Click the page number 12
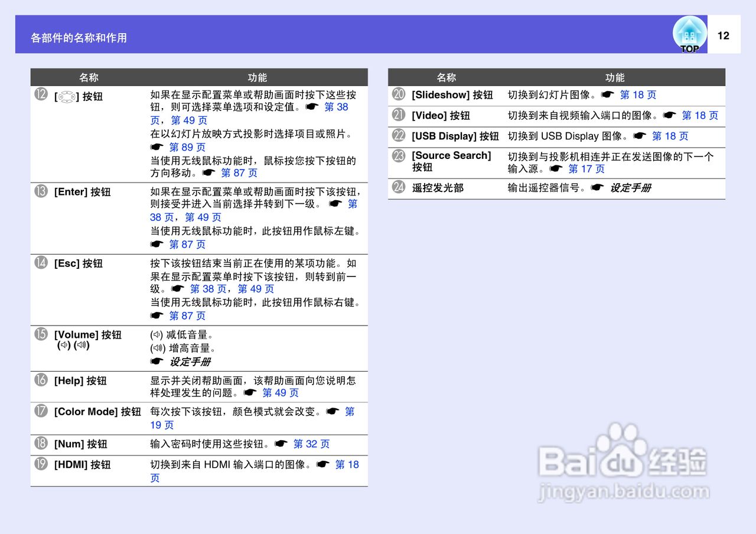756x534 pixels. coord(724,35)
